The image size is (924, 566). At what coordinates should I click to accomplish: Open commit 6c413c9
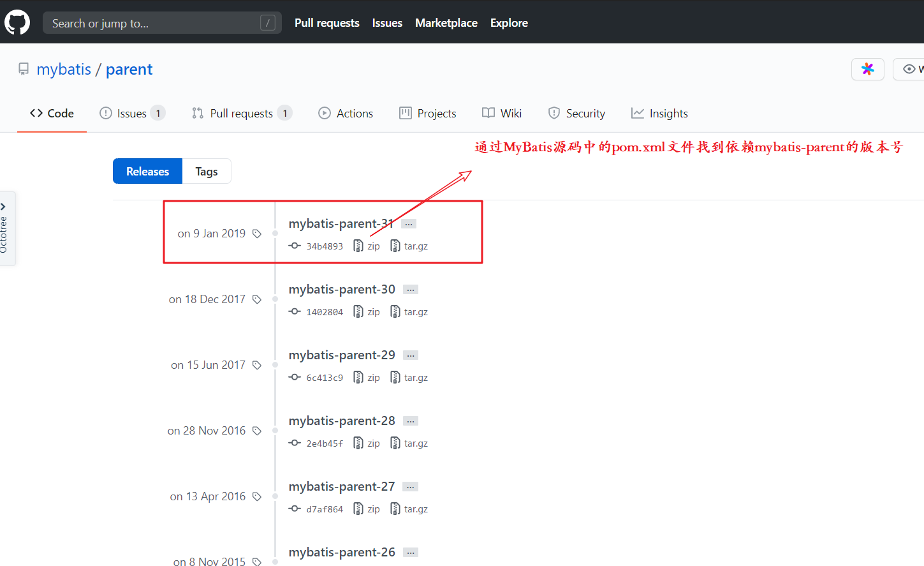pyautogui.click(x=325, y=378)
